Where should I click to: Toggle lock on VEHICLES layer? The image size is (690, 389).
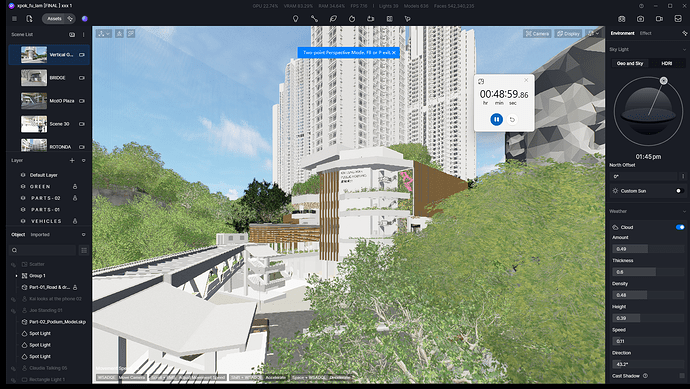tap(75, 221)
